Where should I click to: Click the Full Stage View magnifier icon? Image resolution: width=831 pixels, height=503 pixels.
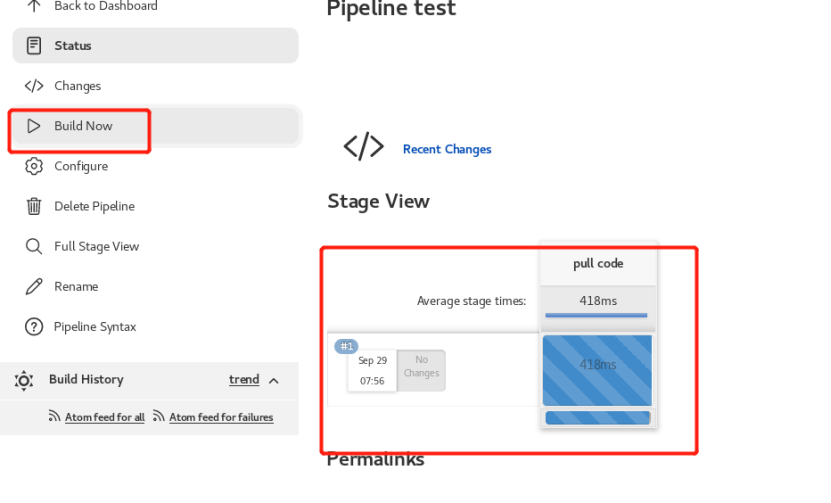tap(34, 246)
